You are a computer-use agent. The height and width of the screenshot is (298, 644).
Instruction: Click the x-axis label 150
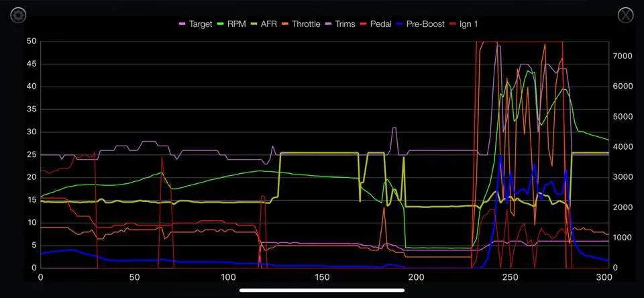point(322,277)
